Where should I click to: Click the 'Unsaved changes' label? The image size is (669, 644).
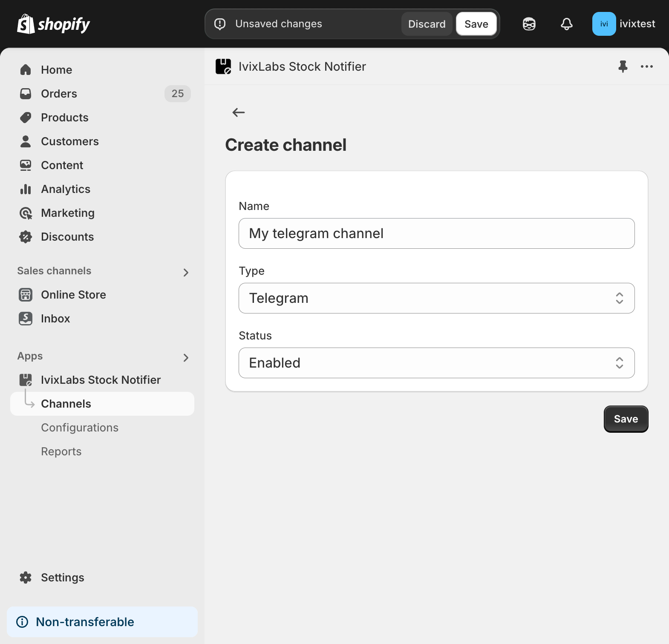coord(279,24)
